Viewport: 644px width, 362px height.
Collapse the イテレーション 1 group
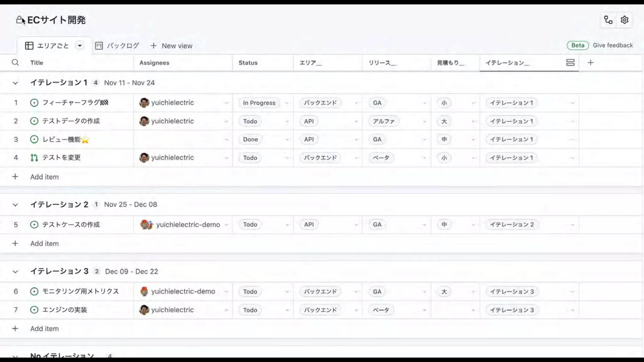coord(15,83)
